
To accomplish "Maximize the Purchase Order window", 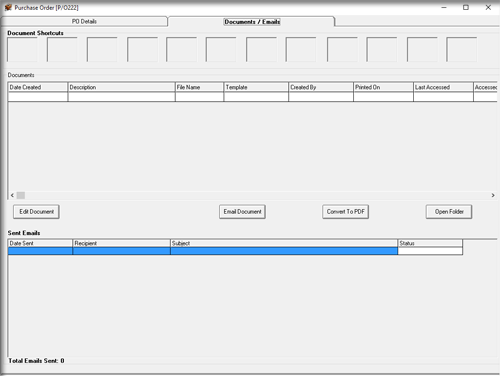I will tap(466, 7).
